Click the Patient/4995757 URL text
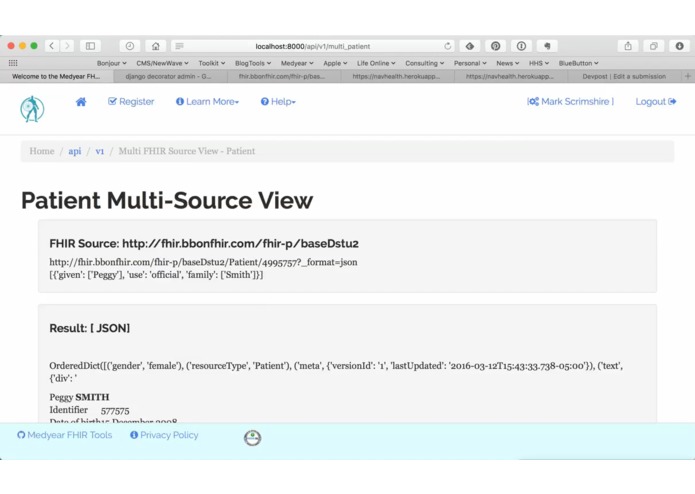 pyautogui.click(x=203, y=262)
